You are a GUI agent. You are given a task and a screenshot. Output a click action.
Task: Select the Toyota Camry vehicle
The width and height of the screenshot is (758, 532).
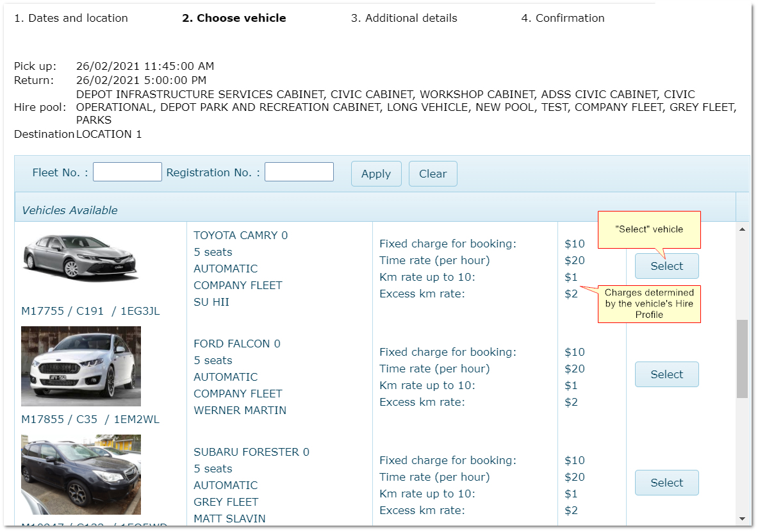pyautogui.click(x=666, y=266)
